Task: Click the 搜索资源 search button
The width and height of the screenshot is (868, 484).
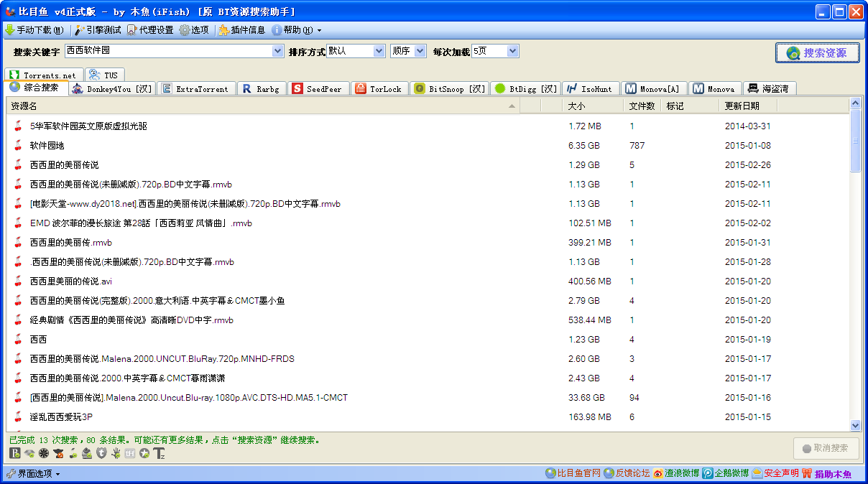Action: pyautogui.click(x=817, y=53)
